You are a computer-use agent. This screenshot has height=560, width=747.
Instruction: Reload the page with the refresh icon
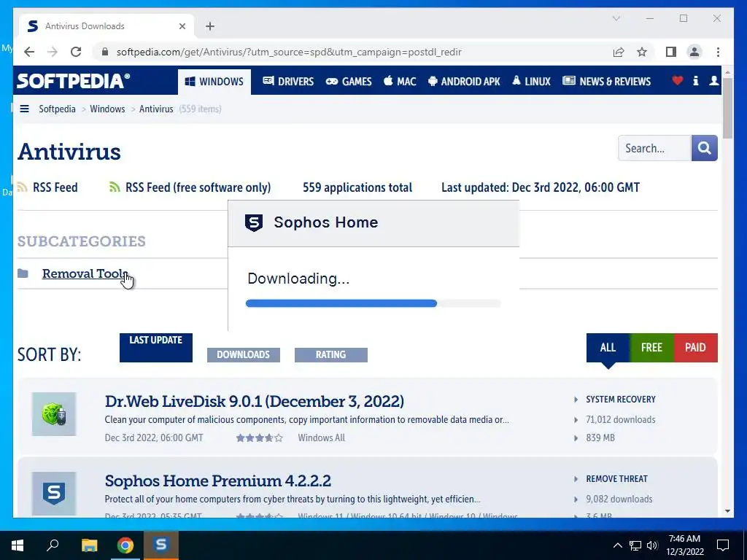tap(76, 52)
